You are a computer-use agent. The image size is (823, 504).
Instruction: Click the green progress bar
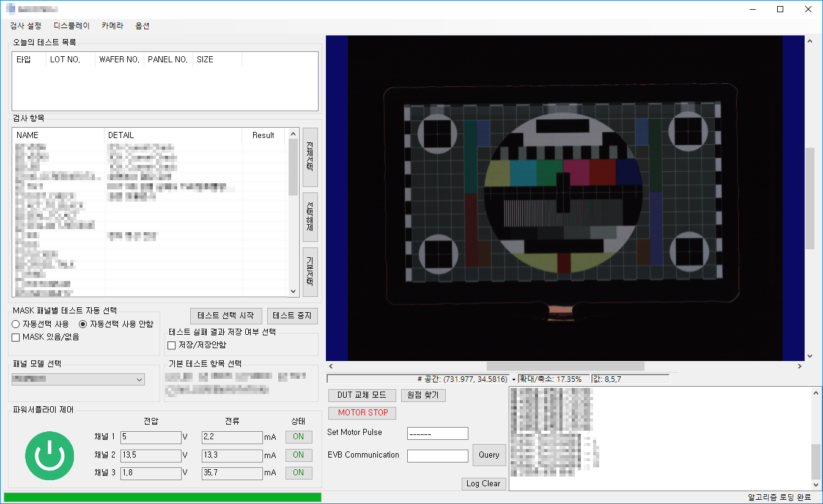point(163,497)
